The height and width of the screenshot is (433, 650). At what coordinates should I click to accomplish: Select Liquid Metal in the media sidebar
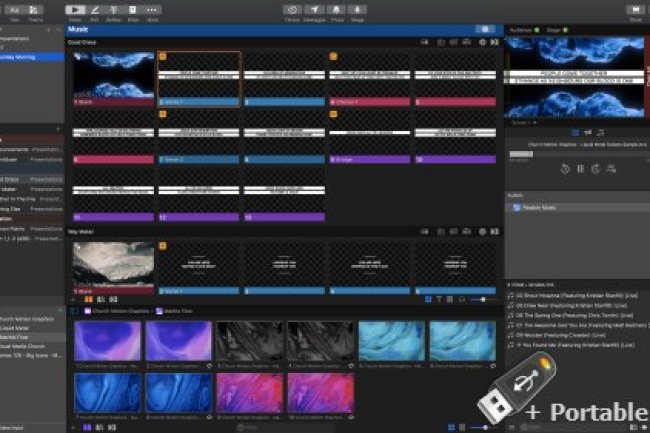(32, 328)
